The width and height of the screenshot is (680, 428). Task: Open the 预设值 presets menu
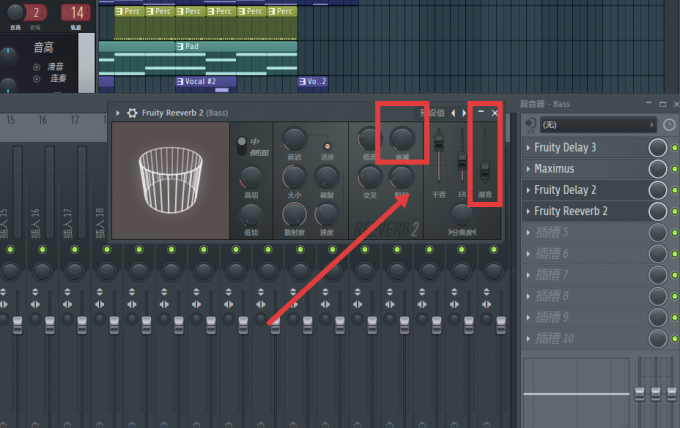click(x=432, y=113)
